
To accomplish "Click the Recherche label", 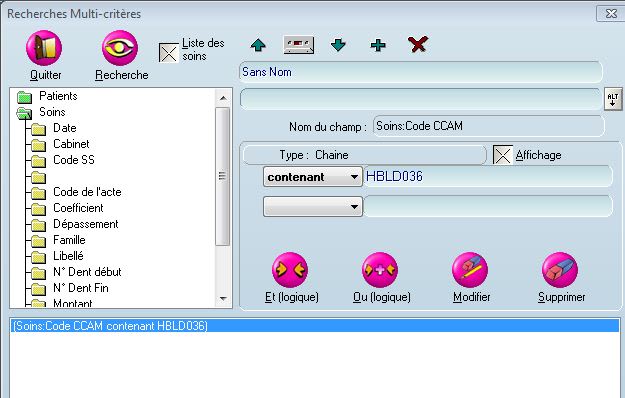I will coord(122,75).
